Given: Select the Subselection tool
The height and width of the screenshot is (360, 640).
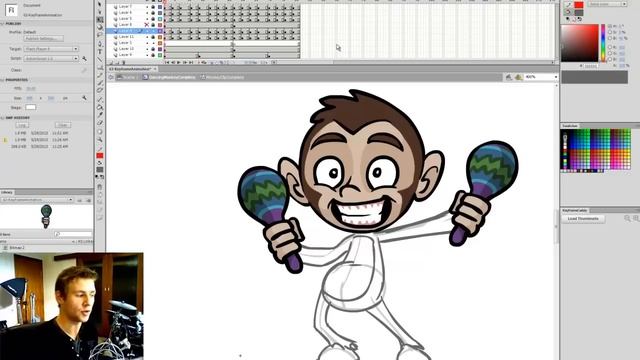Looking at the screenshot, I should coord(100,12).
